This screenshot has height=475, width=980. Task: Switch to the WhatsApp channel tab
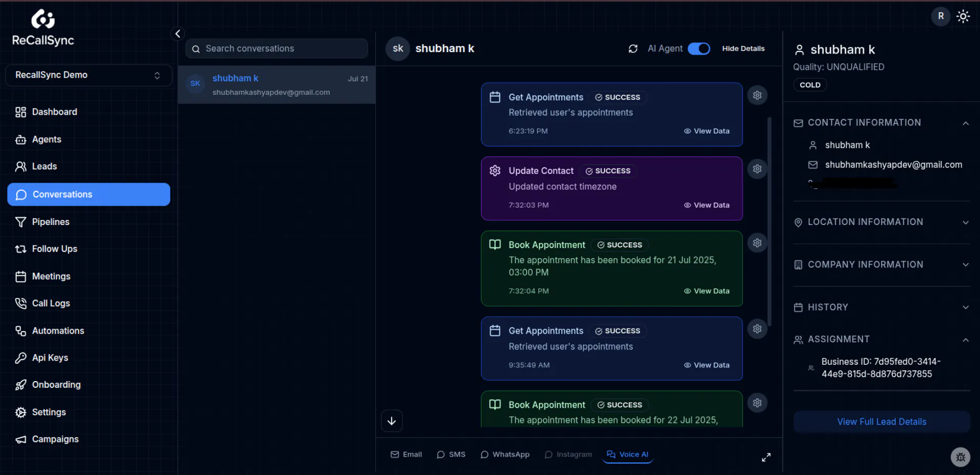click(x=505, y=455)
